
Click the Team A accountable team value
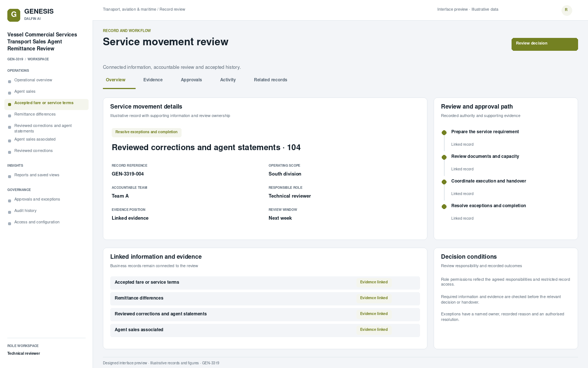pos(120,196)
